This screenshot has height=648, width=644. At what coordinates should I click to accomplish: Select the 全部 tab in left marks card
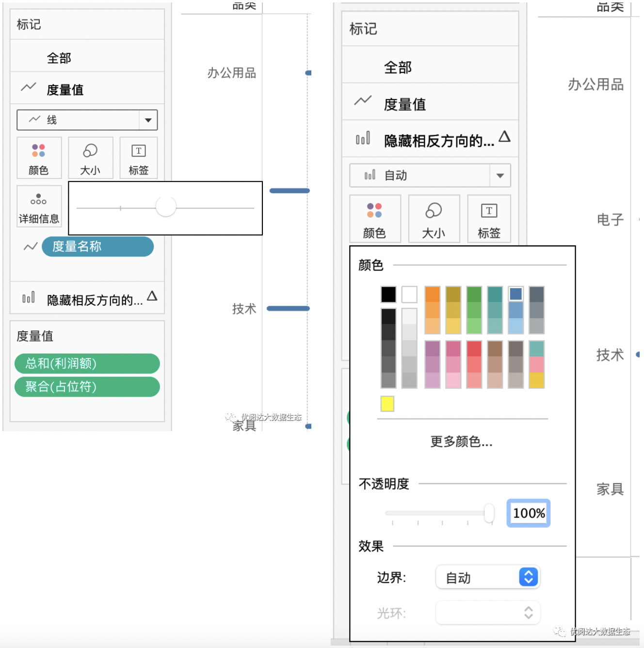tap(59, 58)
